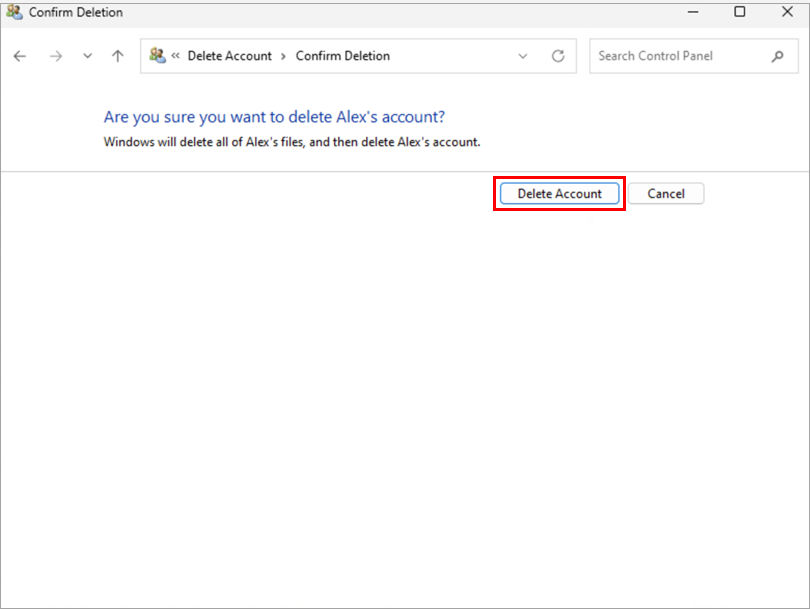The image size is (810, 609).
Task: Expand the chevron after Delete Account breadcrumb
Action: [x=283, y=56]
